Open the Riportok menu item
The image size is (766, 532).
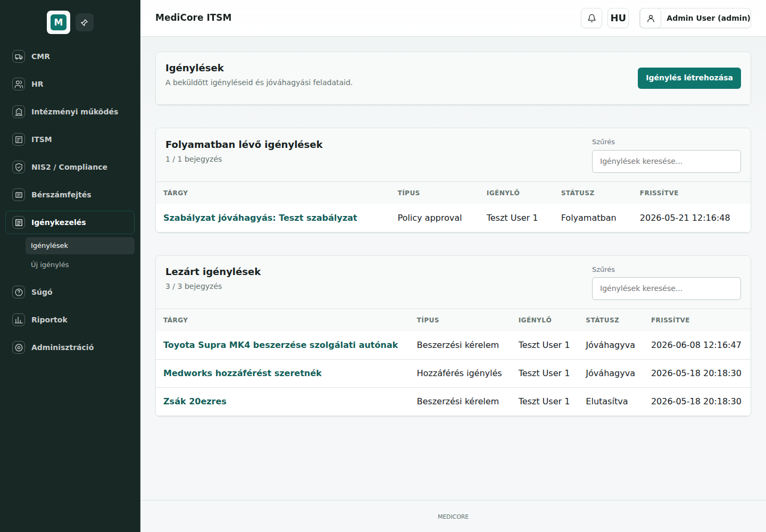coord(70,320)
